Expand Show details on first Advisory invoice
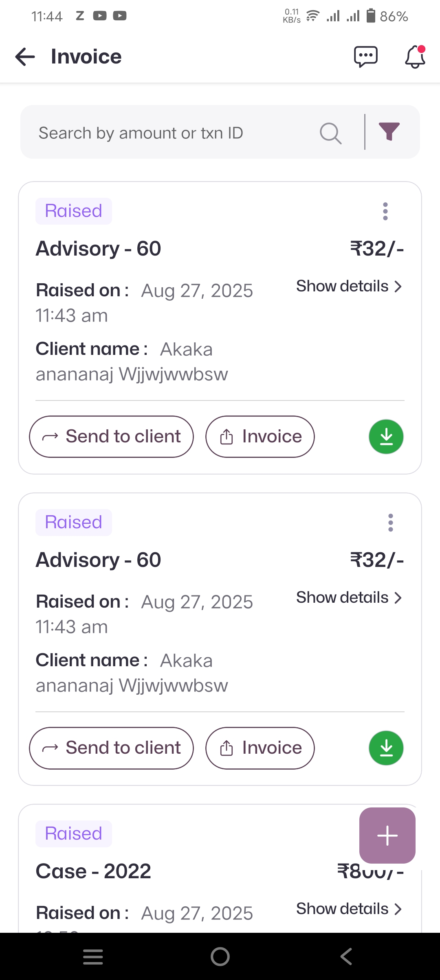 349,286
